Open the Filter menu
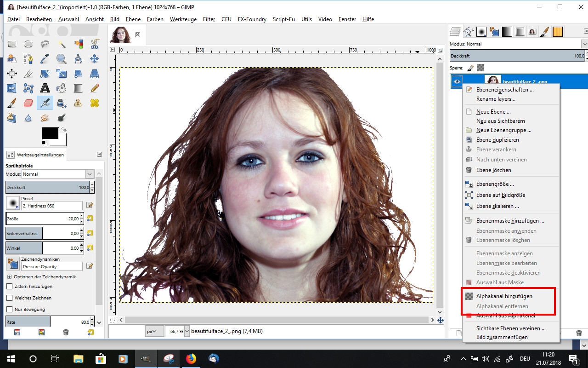The width and height of the screenshot is (588, 368). (209, 19)
